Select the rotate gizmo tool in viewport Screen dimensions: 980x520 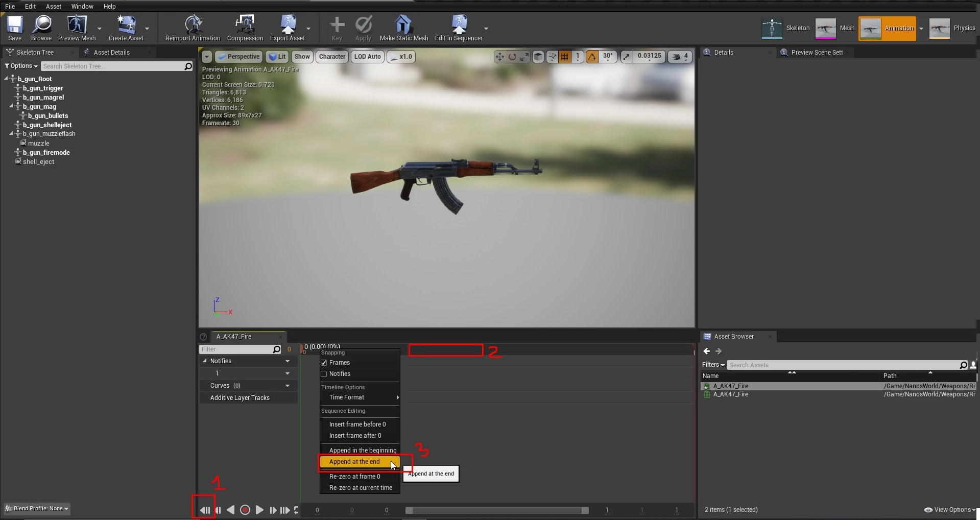point(512,57)
